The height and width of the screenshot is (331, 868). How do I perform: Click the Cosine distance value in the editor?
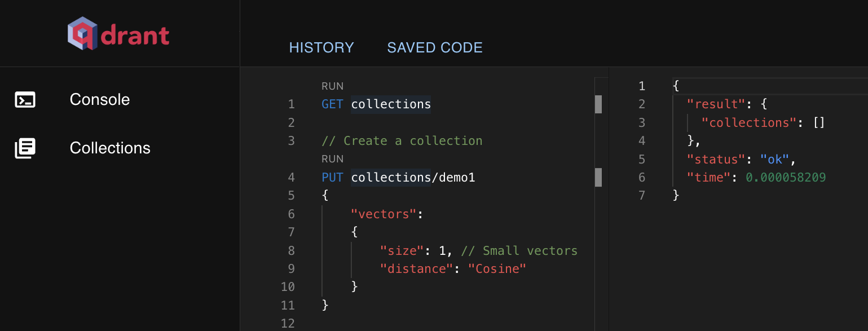click(x=497, y=268)
